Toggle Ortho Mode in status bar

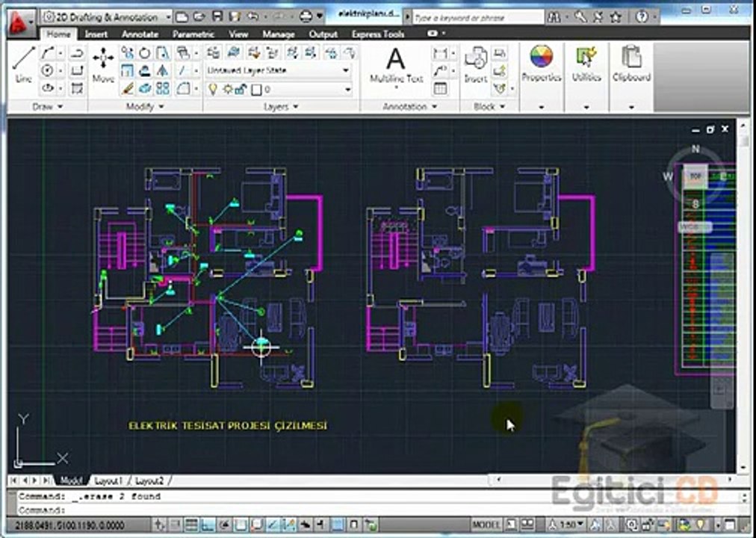point(208,525)
